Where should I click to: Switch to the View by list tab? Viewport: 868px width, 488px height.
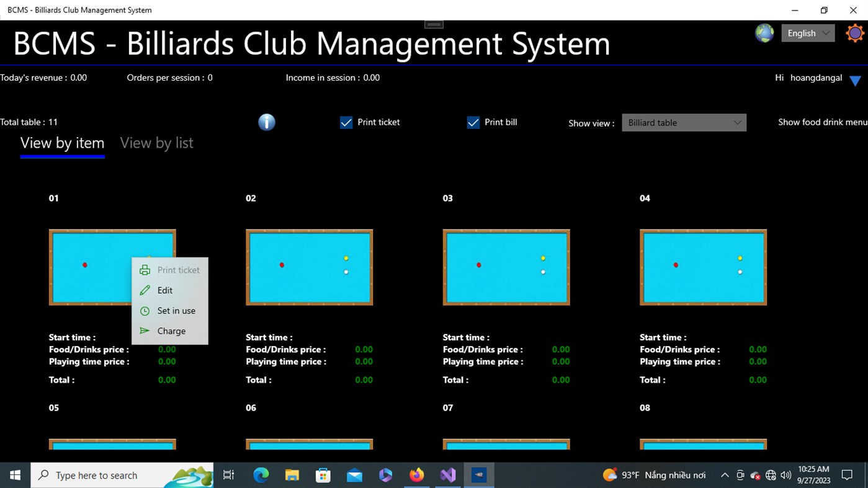click(156, 143)
